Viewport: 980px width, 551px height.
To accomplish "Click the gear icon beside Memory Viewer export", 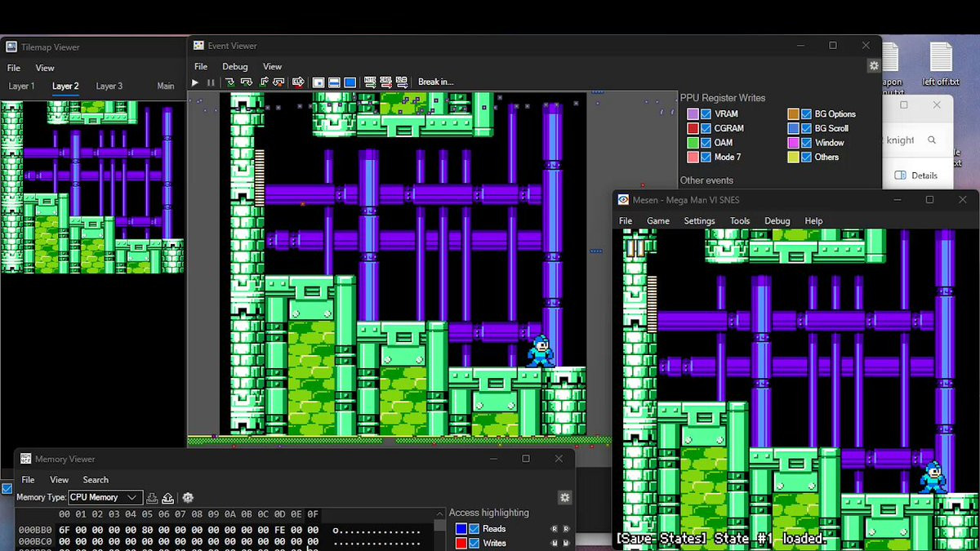I will (188, 498).
